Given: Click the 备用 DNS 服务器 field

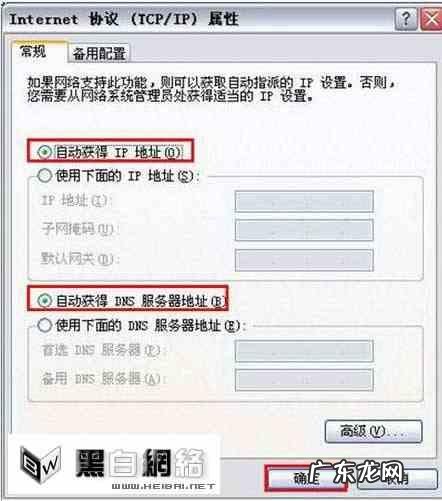Looking at the screenshot, I should (304, 380).
